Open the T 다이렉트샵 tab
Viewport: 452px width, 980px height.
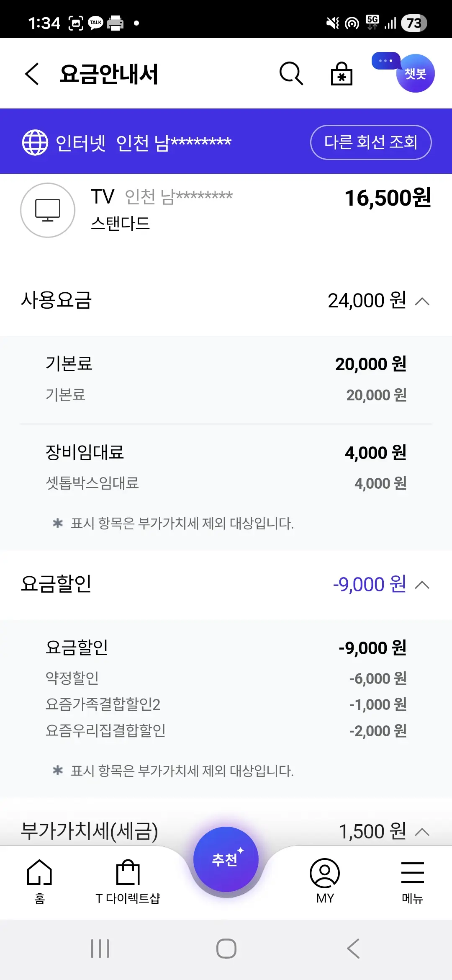point(128,880)
